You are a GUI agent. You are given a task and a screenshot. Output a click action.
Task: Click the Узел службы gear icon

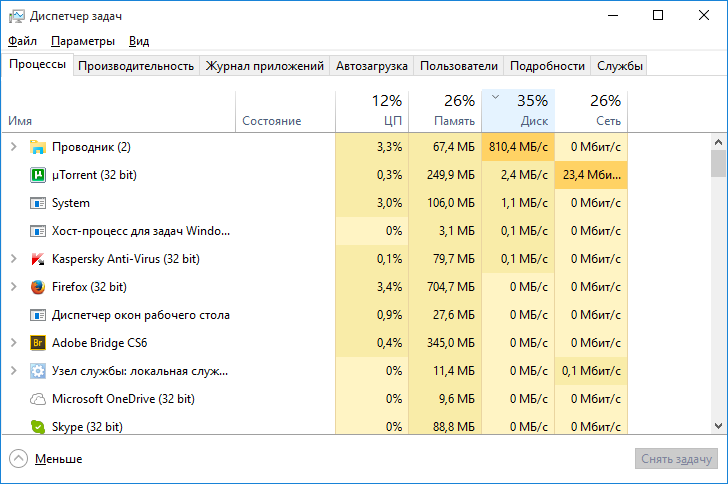pyautogui.click(x=38, y=371)
